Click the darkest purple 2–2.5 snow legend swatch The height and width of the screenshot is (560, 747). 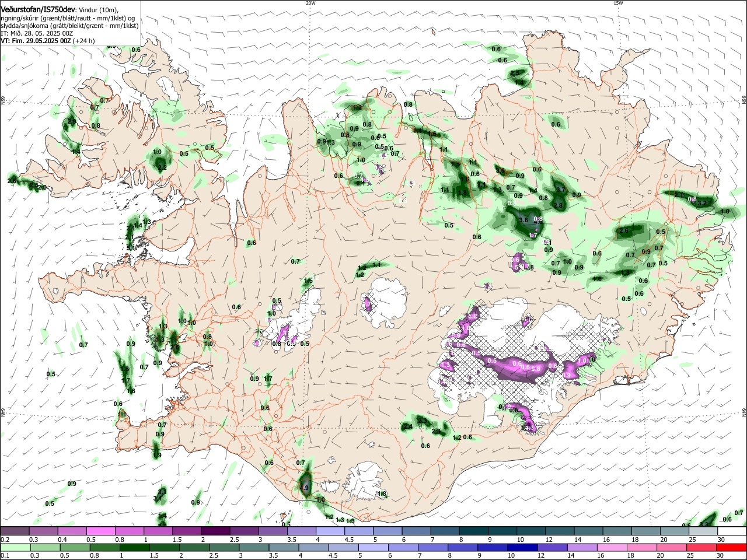pyautogui.click(x=215, y=531)
